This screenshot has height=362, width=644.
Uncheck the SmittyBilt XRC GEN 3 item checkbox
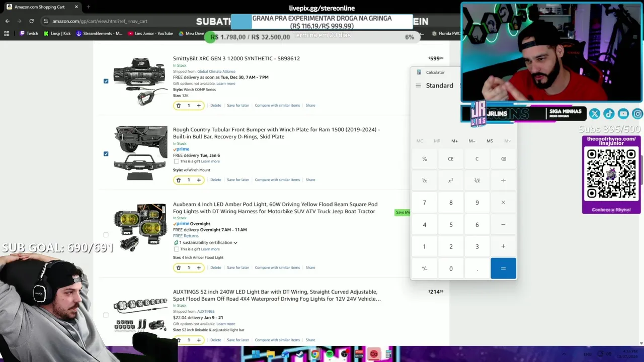[x=106, y=81]
